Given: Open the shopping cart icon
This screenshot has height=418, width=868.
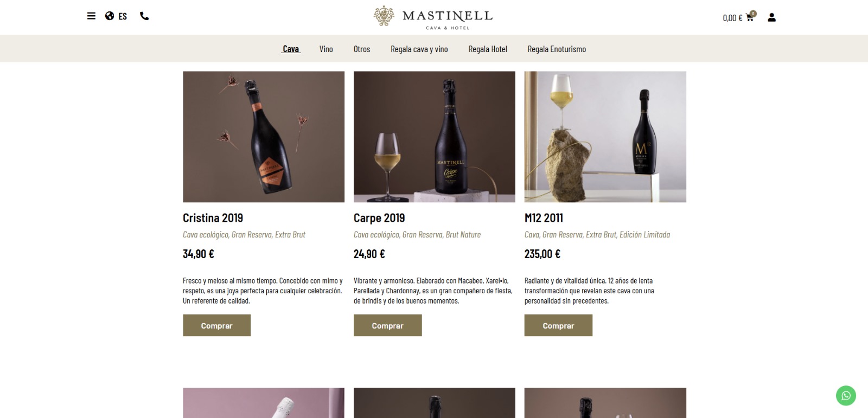Looking at the screenshot, I should point(750,17).
